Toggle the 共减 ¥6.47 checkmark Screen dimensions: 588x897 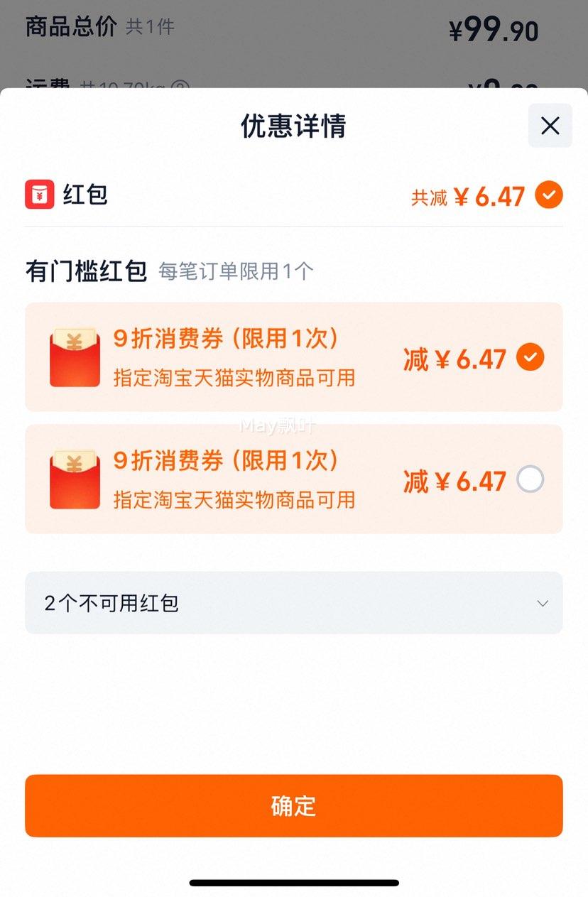(549, 195)
